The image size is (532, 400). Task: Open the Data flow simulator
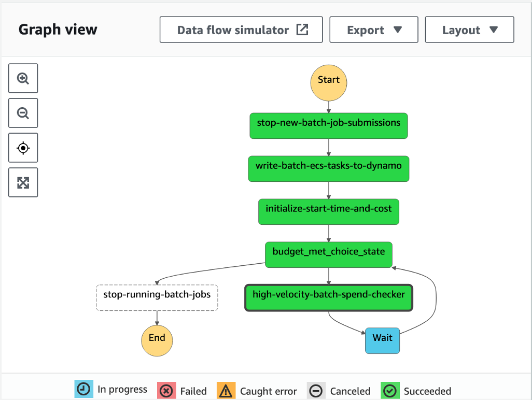[233, 30]
